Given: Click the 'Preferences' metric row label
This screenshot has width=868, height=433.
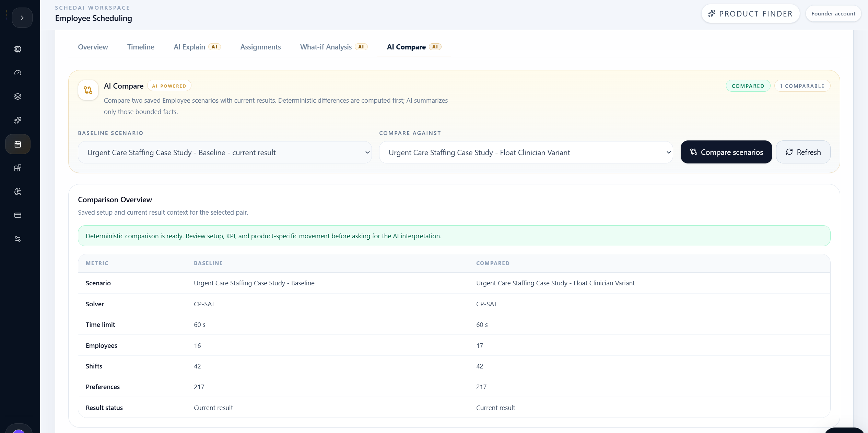Looking at the screenshot, I should (x=103, y=387).
